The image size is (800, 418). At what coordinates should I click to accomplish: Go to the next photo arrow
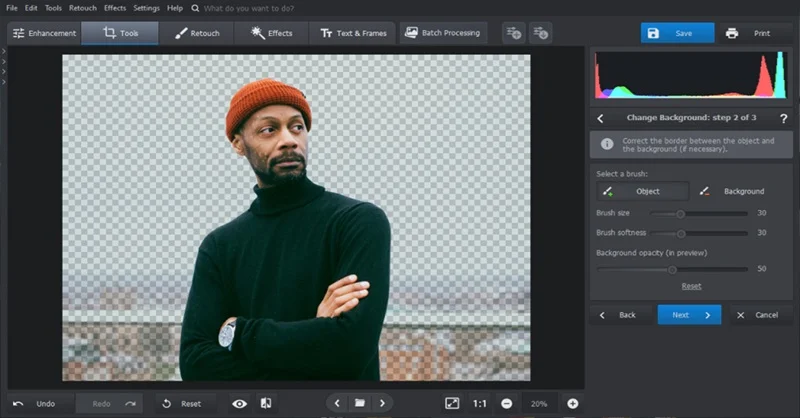(382, 403)
